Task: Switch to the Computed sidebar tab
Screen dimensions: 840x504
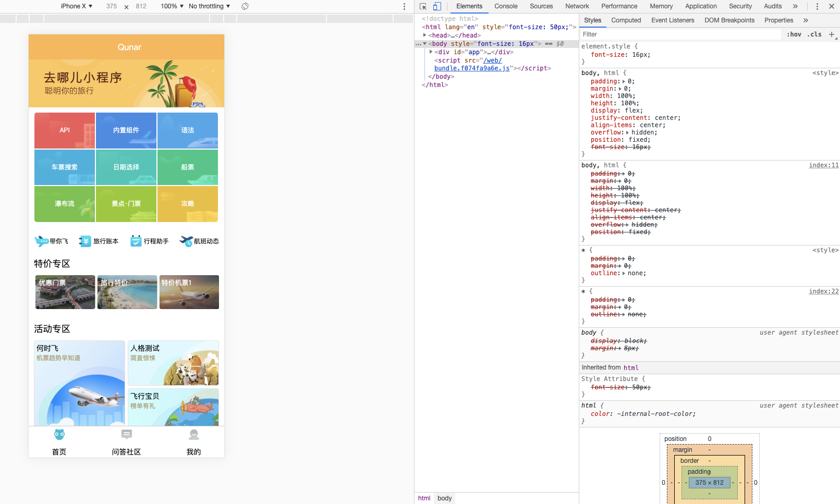Action: 626,20
